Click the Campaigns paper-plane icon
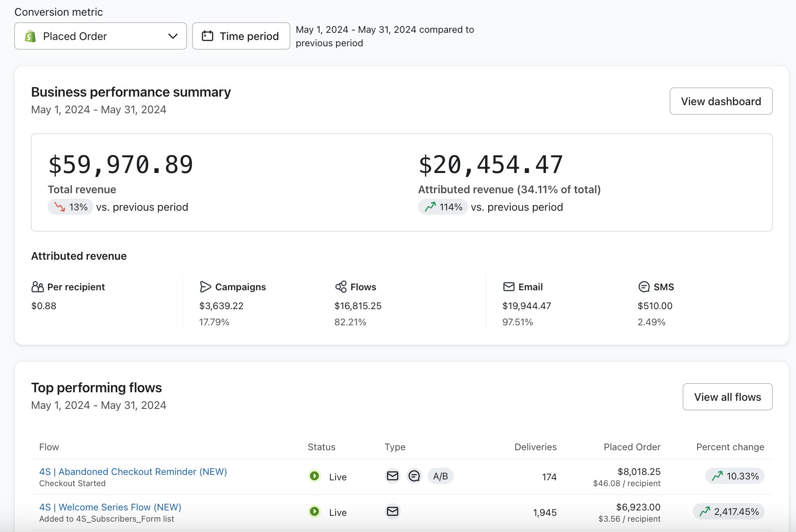The width and height of the screenshot is (796, 532). click(x=205, y=287)
